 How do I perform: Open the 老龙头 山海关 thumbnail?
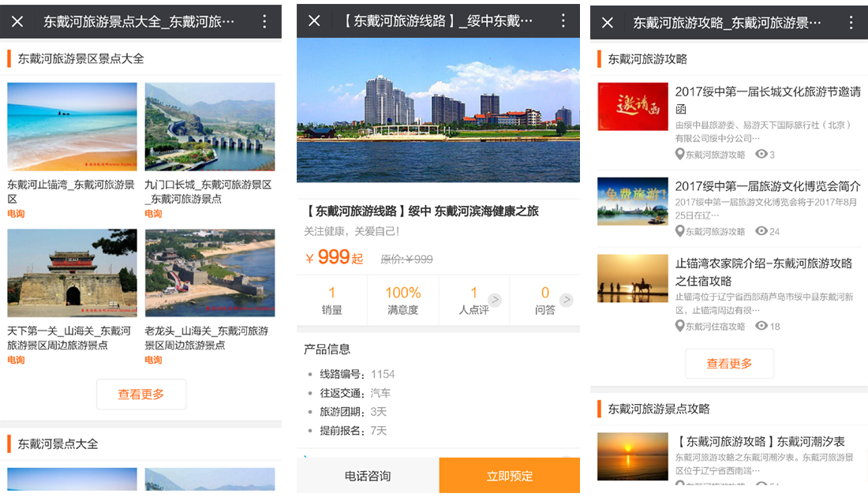210,273
